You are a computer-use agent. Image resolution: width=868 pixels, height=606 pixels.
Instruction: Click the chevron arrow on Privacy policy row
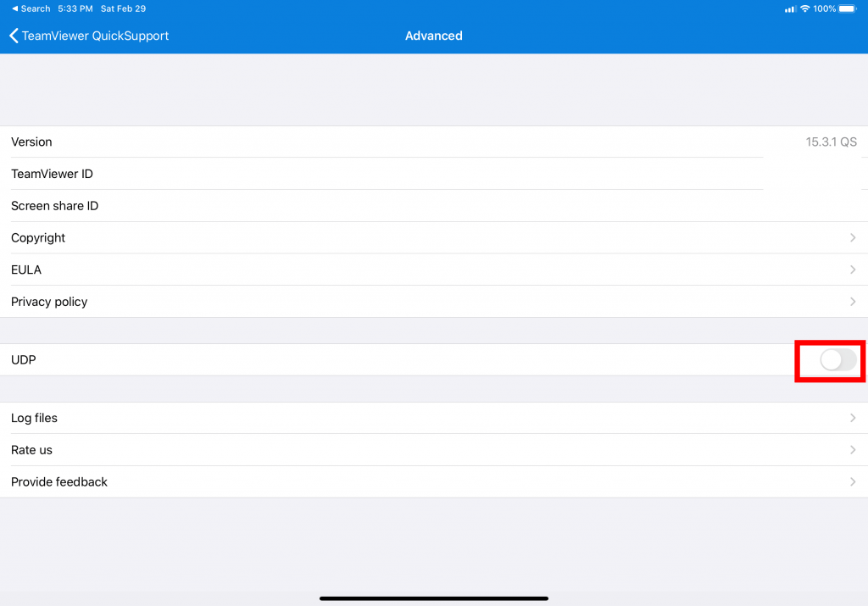tap(853, 302)
